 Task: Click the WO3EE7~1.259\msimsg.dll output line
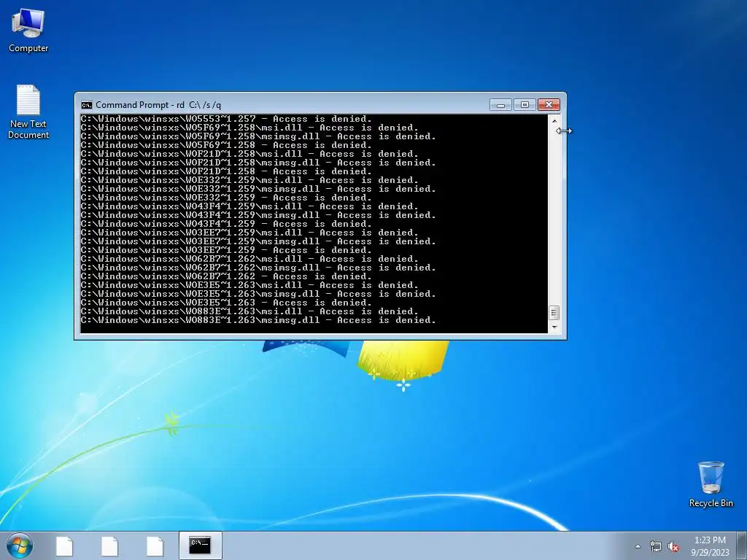point(258,241)
